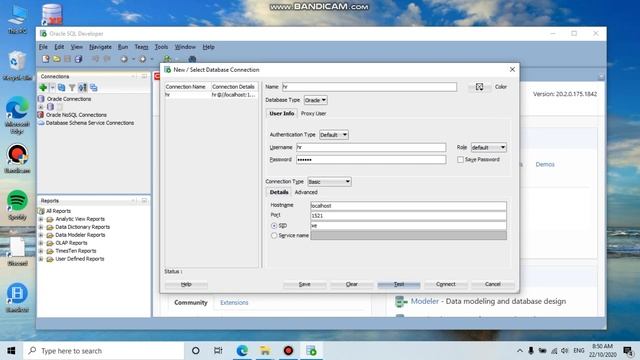Click the green New Connection plus icon

pyautogui.click(x=43, y=87)
